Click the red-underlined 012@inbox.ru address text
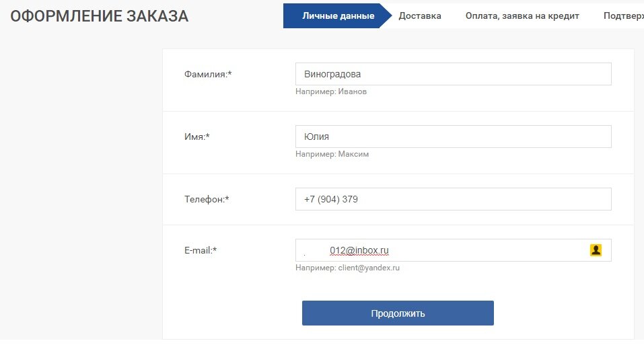 point(359,250)
